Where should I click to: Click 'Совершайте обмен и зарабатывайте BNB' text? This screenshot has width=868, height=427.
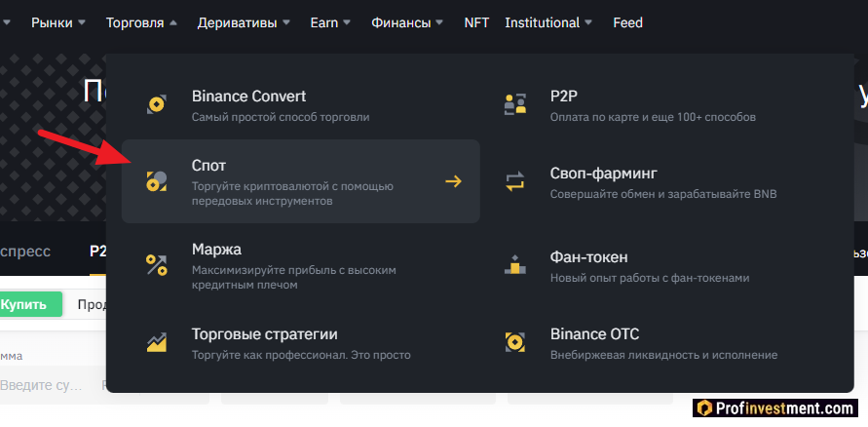(x=663, y=194)
